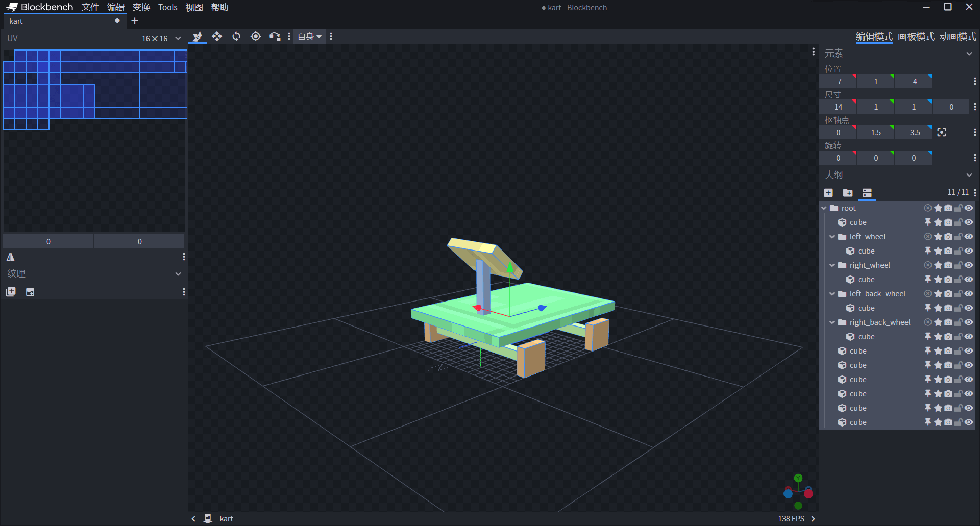Select the Pivot tool target icon
Viewport: 980px width, 526px height.
pyautogui.click(x=256, y=36)
